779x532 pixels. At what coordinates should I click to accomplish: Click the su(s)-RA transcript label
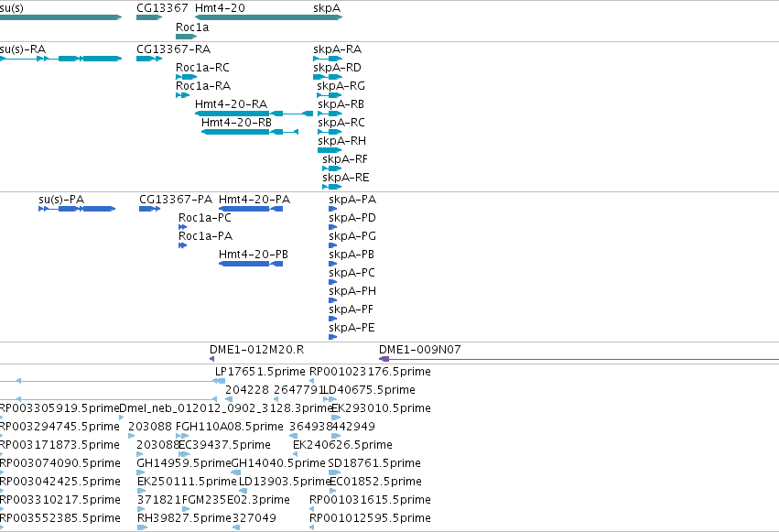(23, 49)
